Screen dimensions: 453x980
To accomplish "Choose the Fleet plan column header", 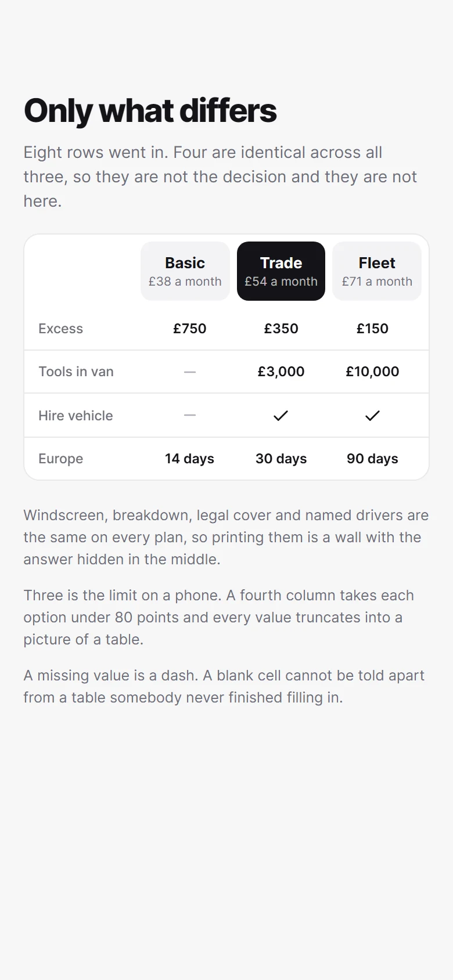I will coord(377,271).
